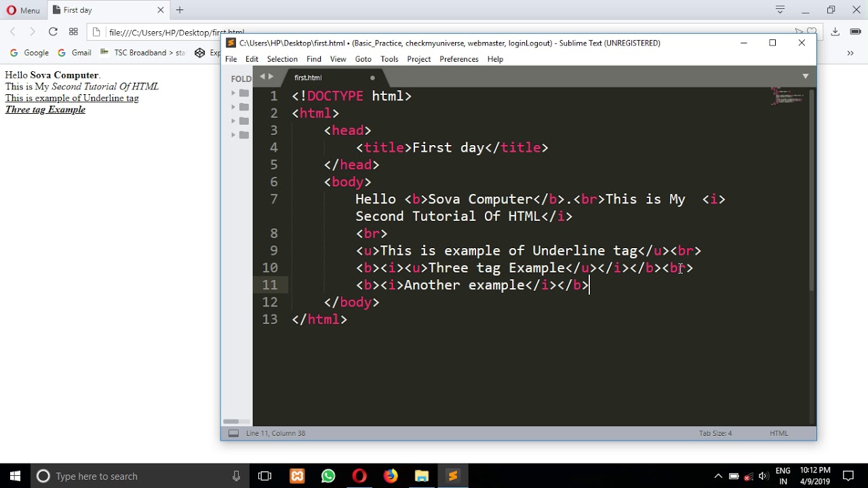Open TSC Broadband bookmark
Image resolution: width=868 pixels, height=488 pixels.
tap(142, 52)
